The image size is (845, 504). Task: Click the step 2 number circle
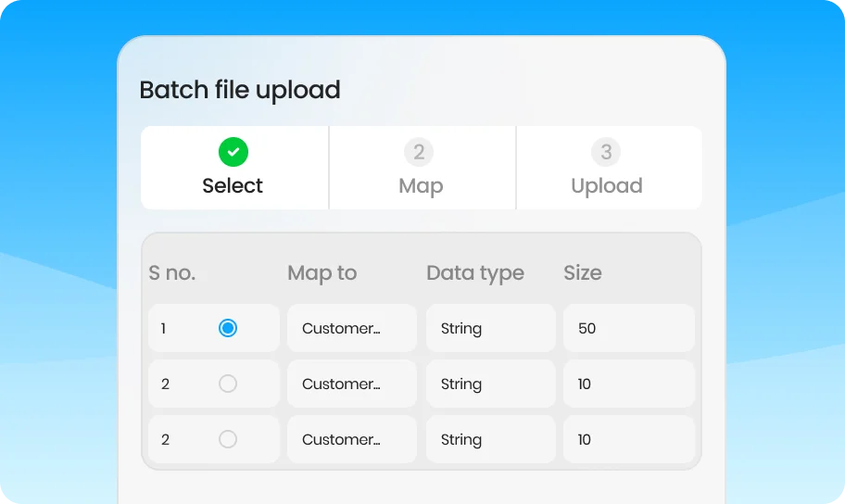pos(419,152)
